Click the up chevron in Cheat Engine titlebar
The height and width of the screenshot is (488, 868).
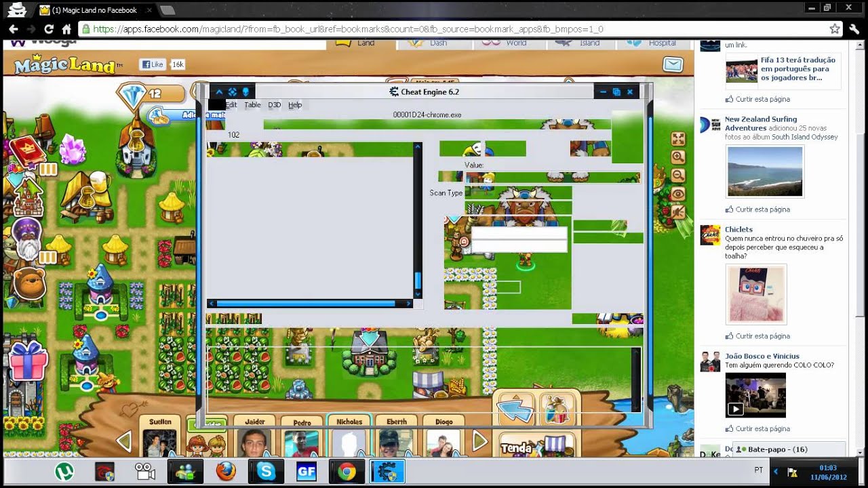tap(219, 91)
